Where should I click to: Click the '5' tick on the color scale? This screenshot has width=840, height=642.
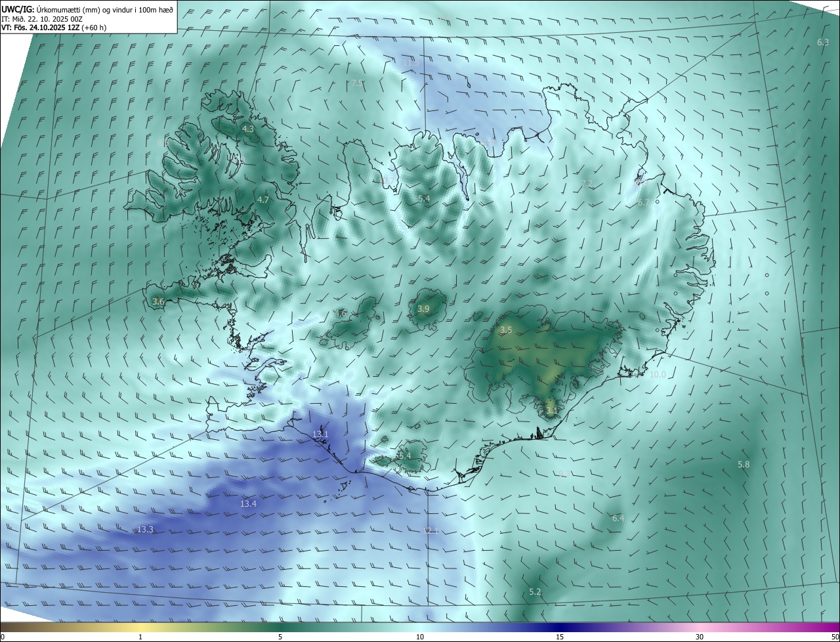pos(280,637)
